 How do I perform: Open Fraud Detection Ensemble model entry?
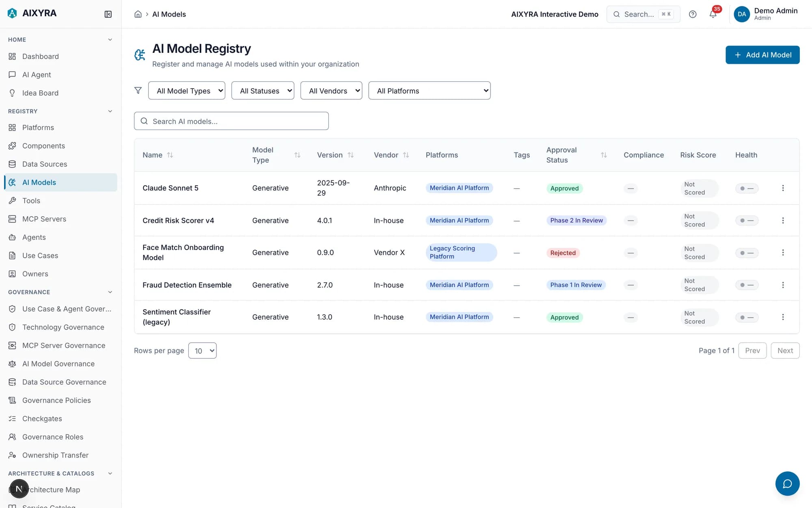[x=187, y=285]
